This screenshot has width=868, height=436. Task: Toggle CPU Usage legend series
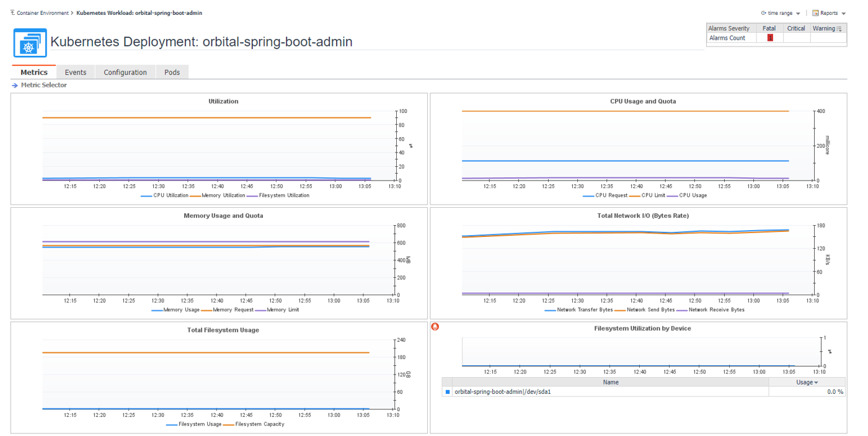point(686,195)
